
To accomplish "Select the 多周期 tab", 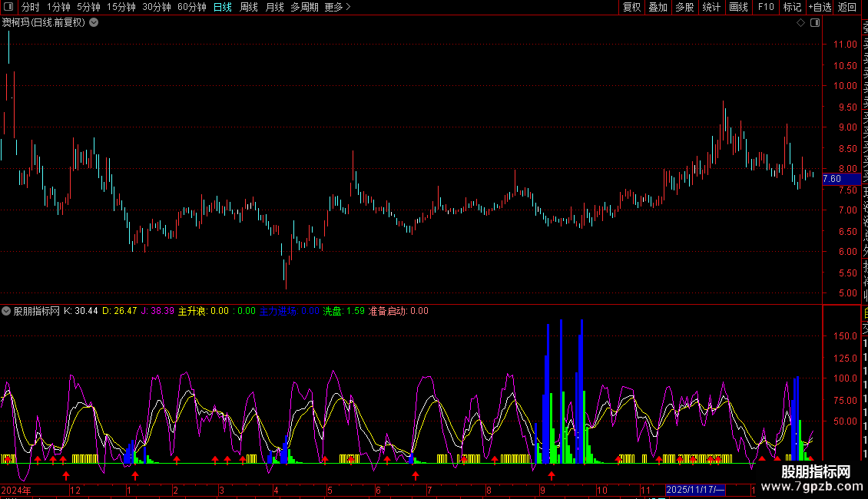I will pyautogui.click(x=304, y=8).
